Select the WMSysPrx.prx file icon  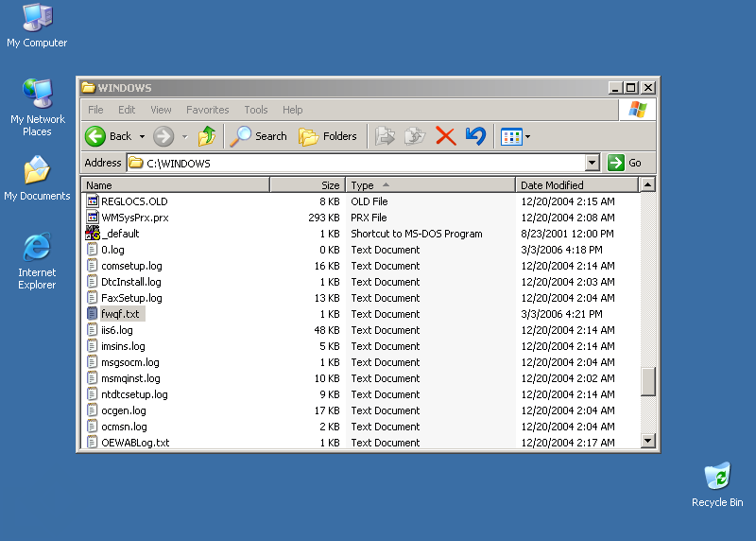(x=92, y=218)
